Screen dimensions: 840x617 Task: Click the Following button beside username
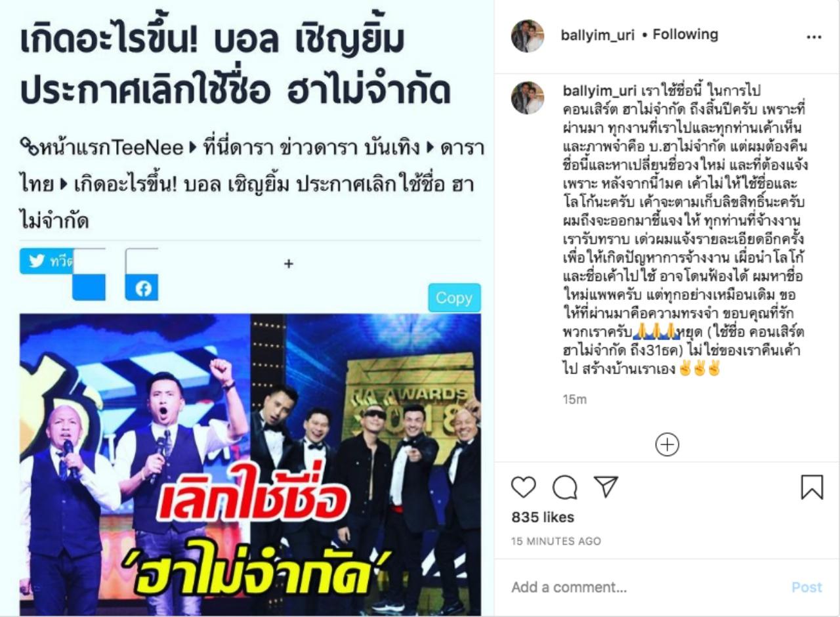click(x=685, y=34)
